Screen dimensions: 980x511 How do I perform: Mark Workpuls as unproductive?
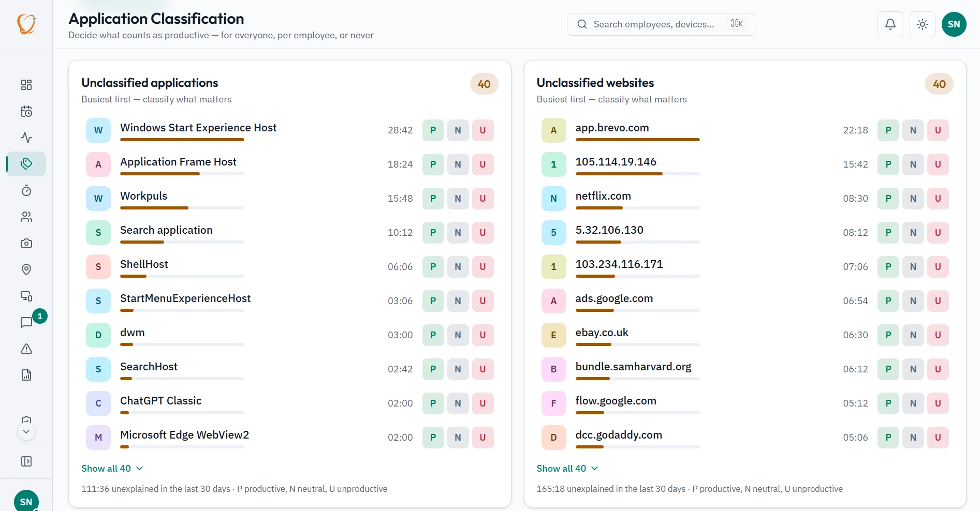coord(483,199)
